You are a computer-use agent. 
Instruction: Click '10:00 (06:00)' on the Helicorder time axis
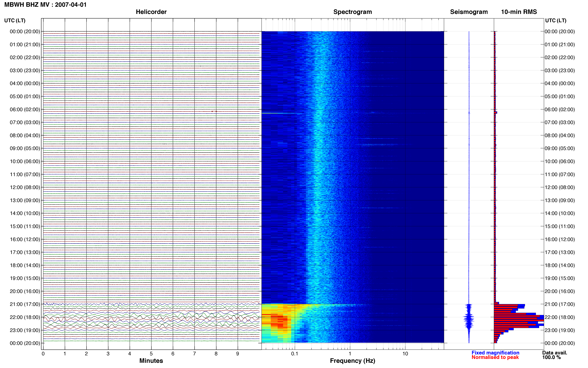click(x=25, y=161)
